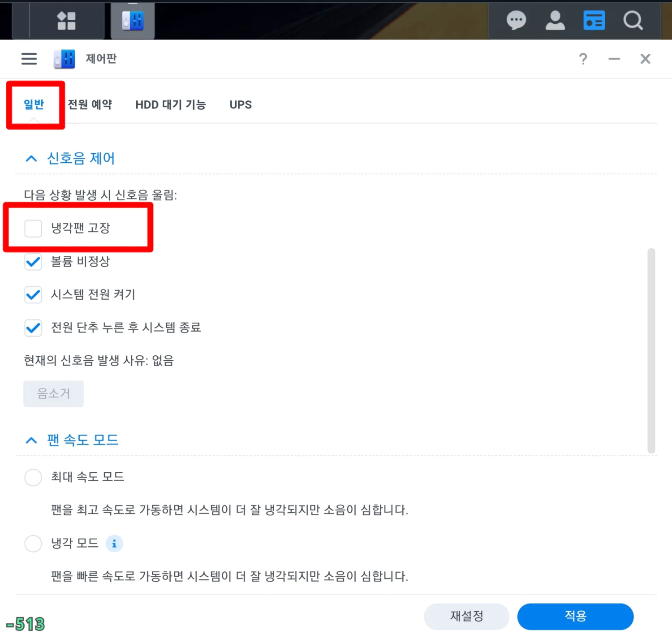This screenshot has height=639, width=672.
Task: Open the user account icon
Action: coord(555,21)
